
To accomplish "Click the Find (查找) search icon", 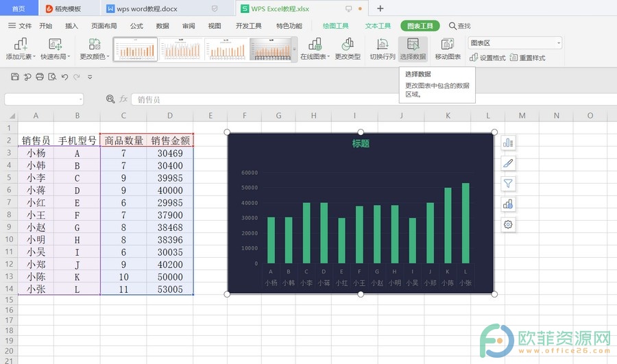I will [452, 26].
